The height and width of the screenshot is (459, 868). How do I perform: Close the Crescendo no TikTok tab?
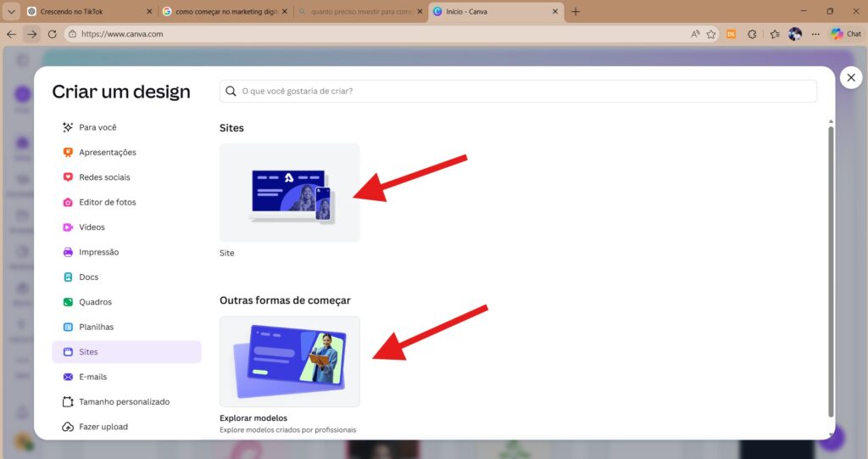click(149, 12)
